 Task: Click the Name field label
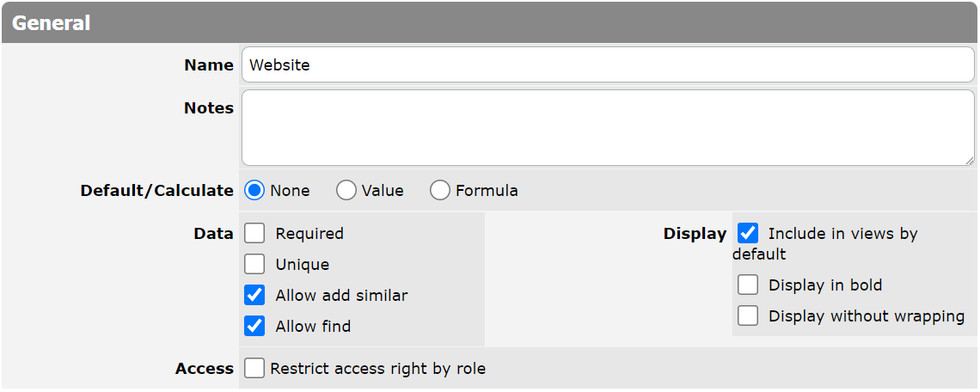point(209,65)
